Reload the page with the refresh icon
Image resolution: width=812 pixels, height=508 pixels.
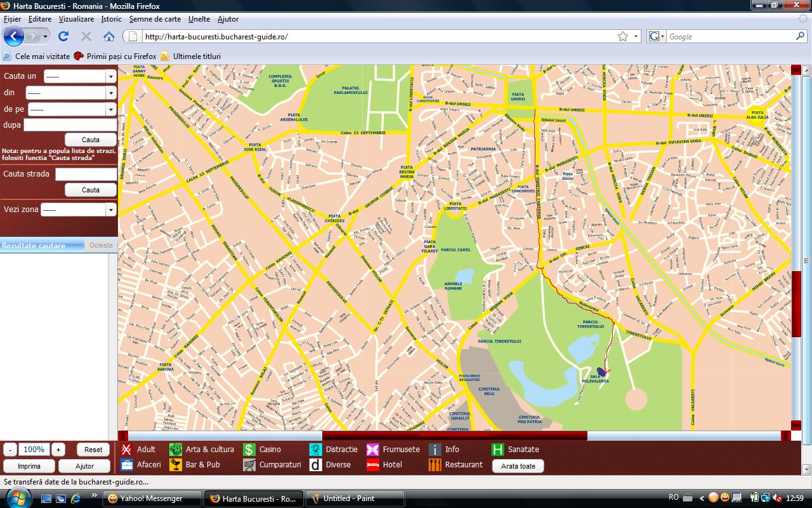(63, 36)
